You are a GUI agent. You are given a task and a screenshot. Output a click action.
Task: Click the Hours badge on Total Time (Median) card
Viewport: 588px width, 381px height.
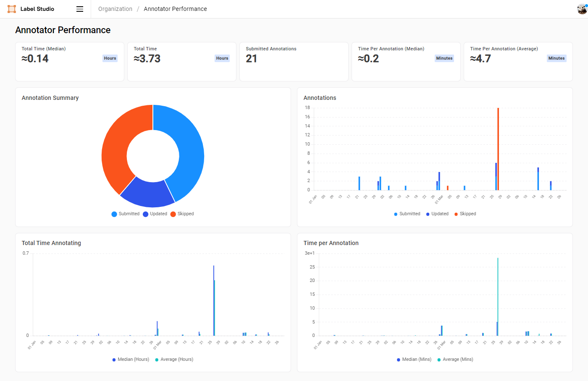pyautogui.click(x=110, y=58)
